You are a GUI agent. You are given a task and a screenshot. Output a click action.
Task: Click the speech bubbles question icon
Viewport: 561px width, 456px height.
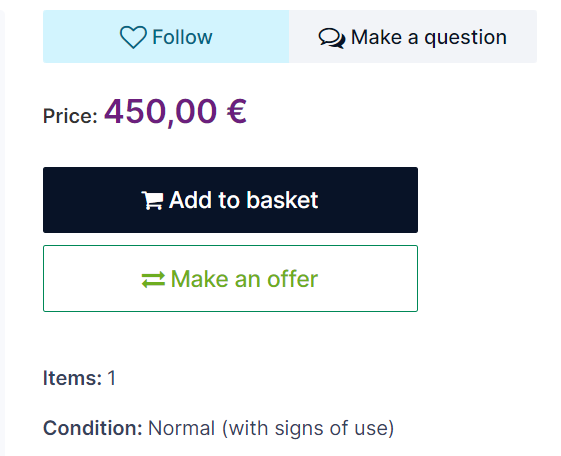point(332,38)
